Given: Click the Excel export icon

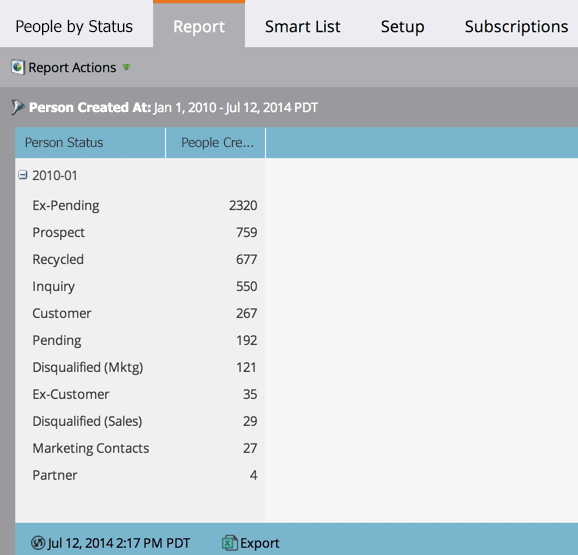Looking at the screenshot, I should pyautogui.click(x=230, y=543).
